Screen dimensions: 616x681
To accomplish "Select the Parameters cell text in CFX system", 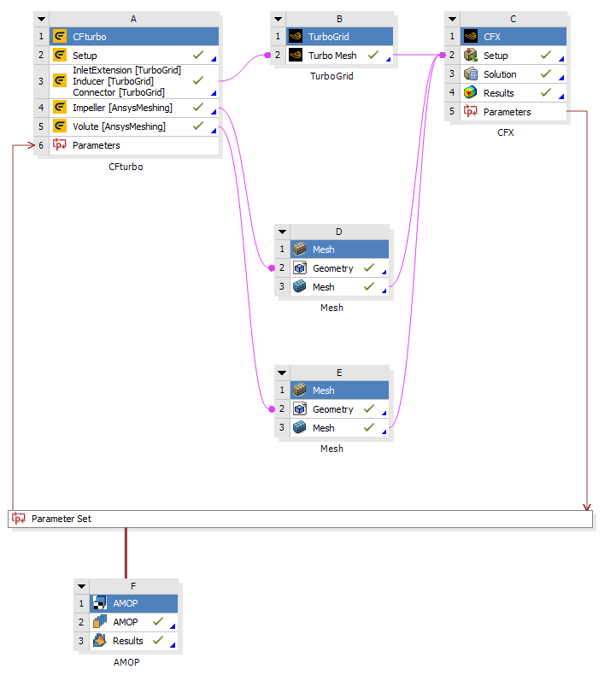I will pos(507,112).
